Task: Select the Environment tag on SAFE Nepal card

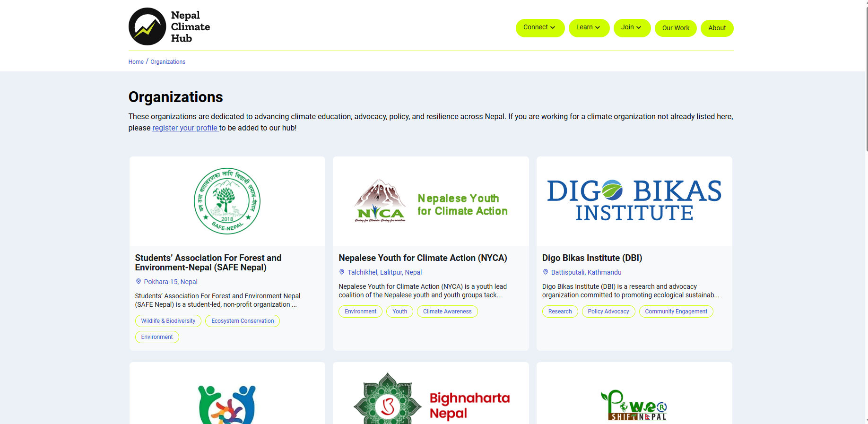Action: (157, 337)
